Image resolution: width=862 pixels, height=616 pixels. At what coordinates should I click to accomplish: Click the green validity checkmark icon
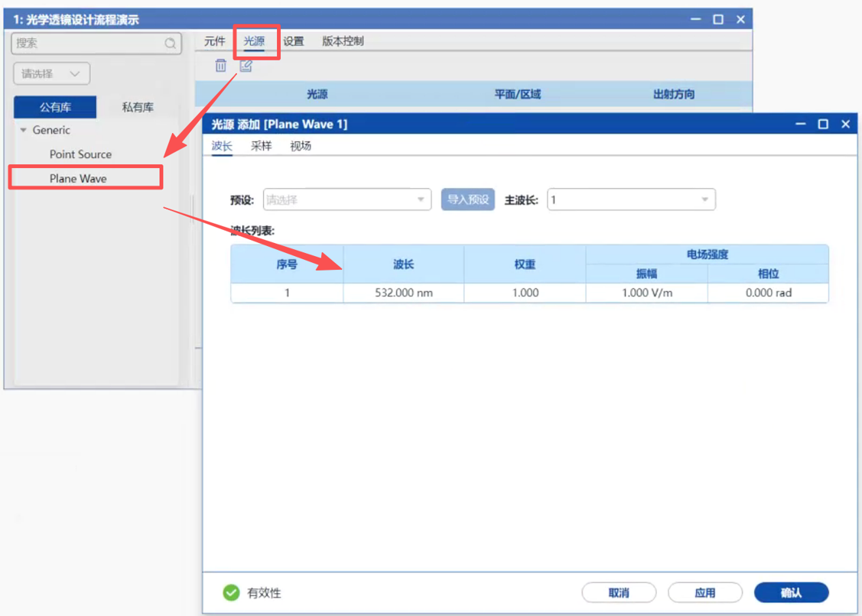click(230, 592)
